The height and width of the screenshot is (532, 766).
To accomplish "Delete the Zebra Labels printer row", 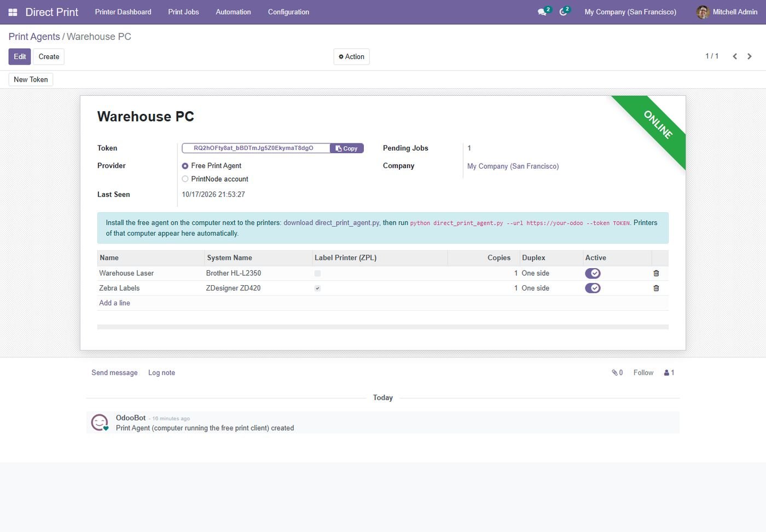I will [656, 288].
